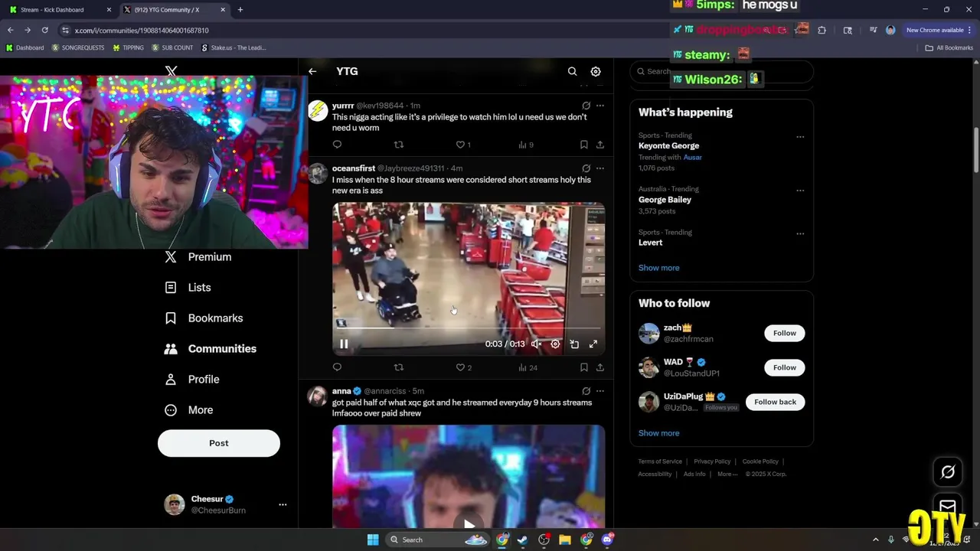
Task: Open All Bookmarks folder
Action: tap(949, 47)
